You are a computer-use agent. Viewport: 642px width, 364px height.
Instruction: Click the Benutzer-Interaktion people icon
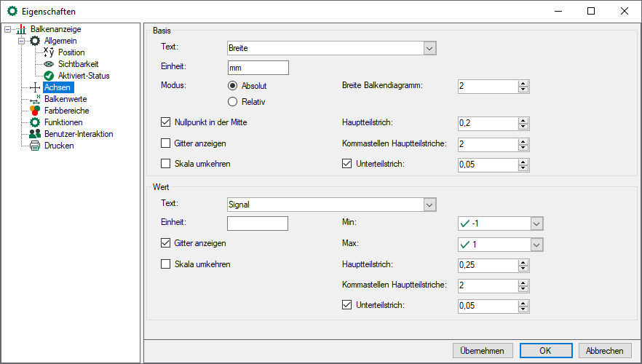coord(35,134)
